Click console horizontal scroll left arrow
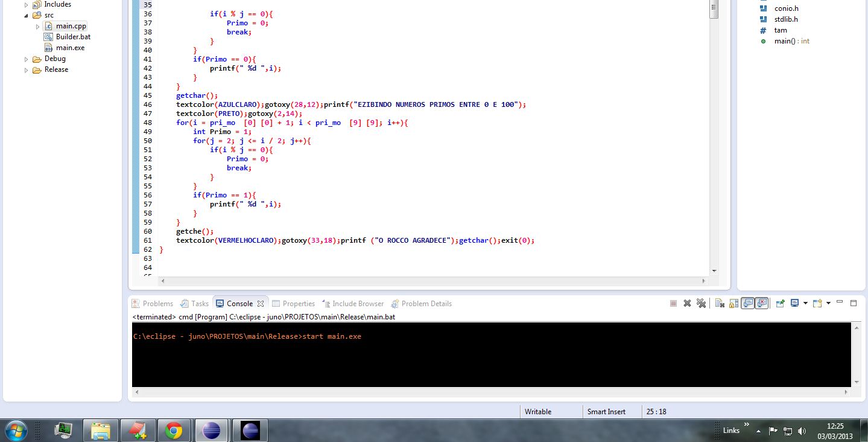Viewport: 868px width, 442px height. (136, 392)
